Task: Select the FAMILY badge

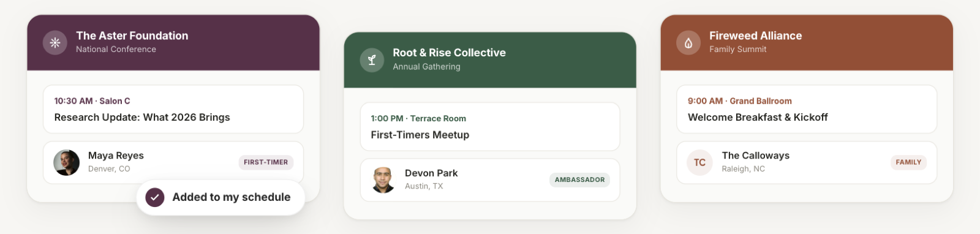Action: pyautogui.click(x=908, y=162)
